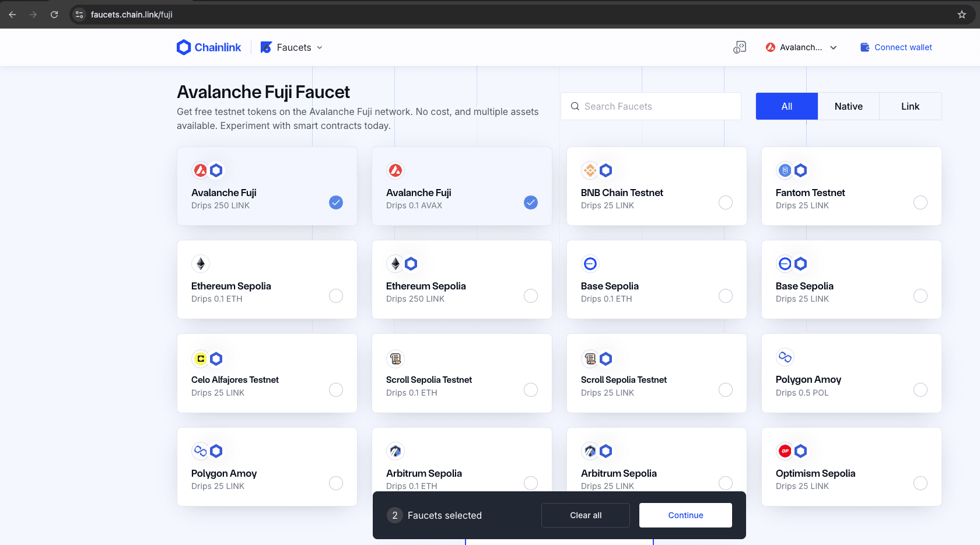Image resolution: width=980 pixels, height=545 pixels.
Task: Open the Avalanche network selector dropdown
Action: point(801,47)
